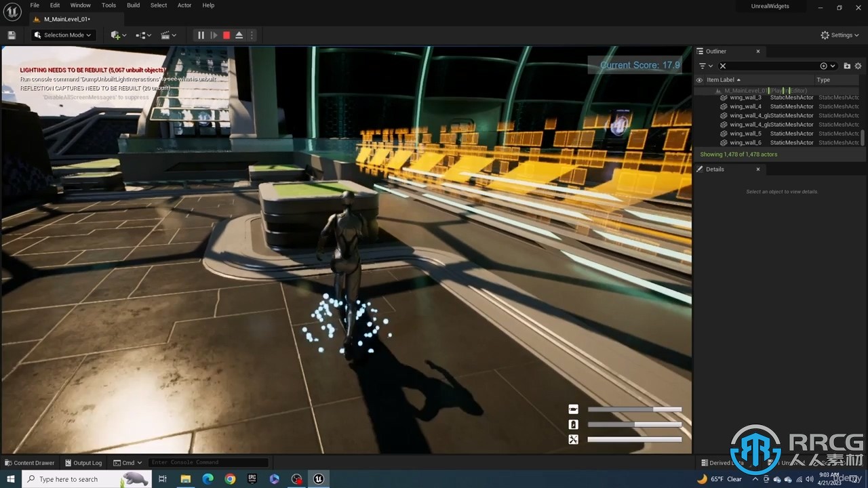
Task: Click the 'Showing 1,478 of 1,478 actors' text
Action: [x=738, y=155]
